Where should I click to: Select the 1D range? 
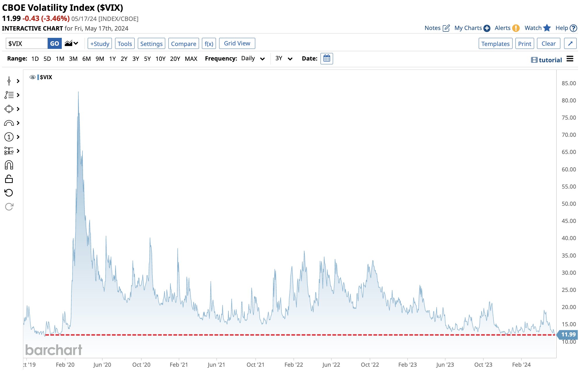35,58
